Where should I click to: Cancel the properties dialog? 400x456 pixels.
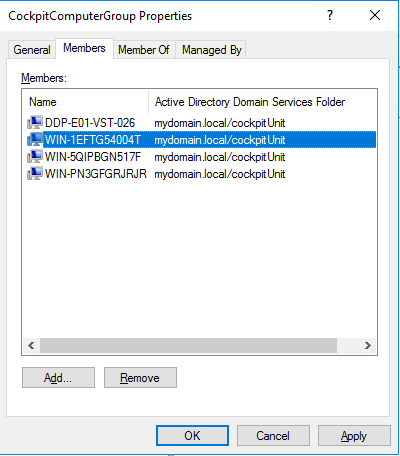tap(273, 436)
